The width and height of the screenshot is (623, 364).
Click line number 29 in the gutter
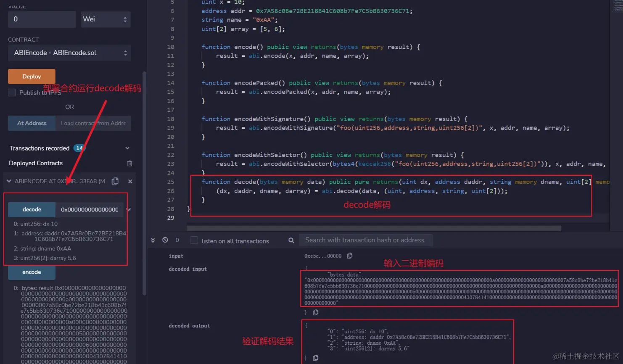pyautogui.click(x=171, y=218)
